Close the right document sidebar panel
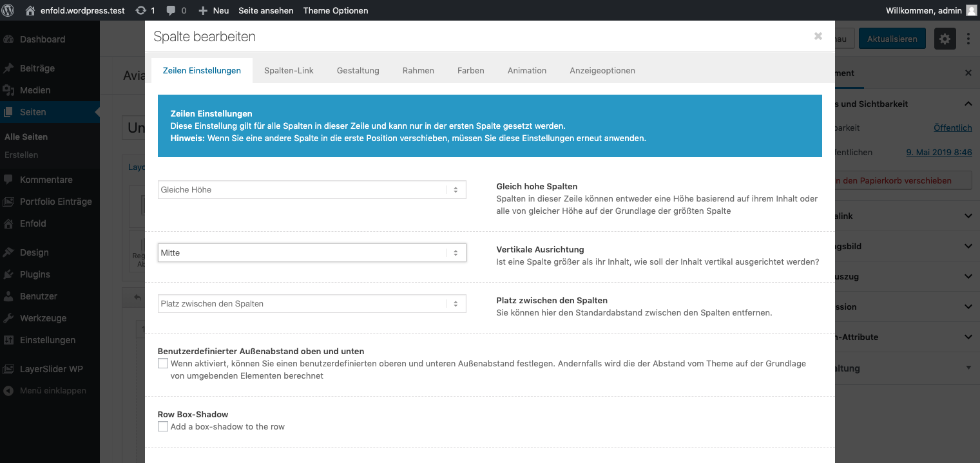This screenshot has width=980, height=463. pyautogui.click(x=968, y=73)
